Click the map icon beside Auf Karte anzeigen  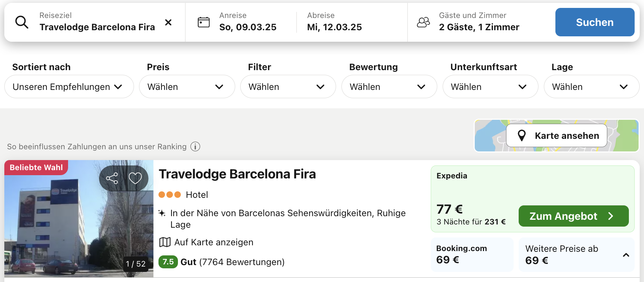point(165,242)
